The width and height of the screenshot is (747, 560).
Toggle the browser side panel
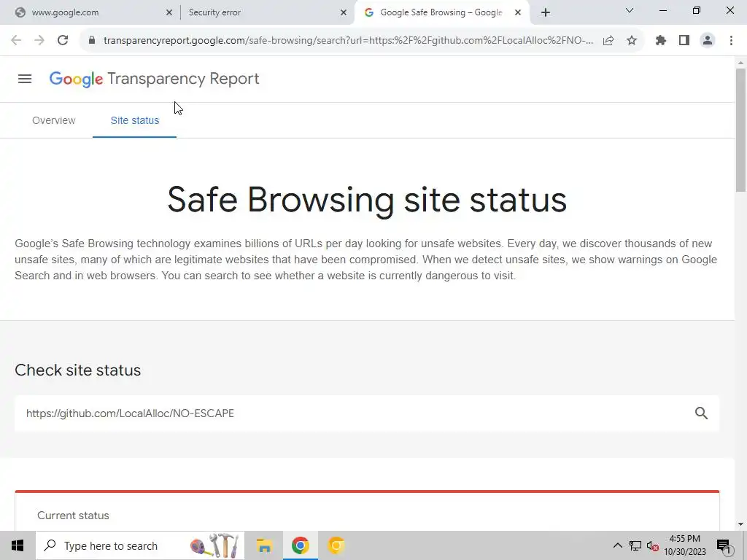pyautogui.click(x=684, y=41)
